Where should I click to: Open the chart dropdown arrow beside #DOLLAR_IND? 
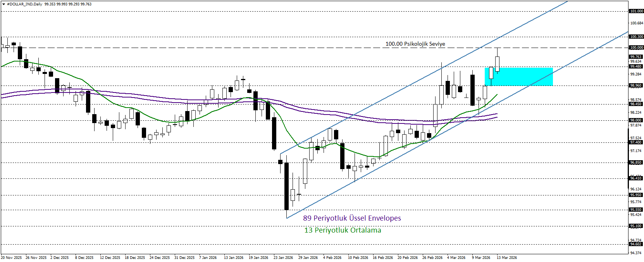3,4
